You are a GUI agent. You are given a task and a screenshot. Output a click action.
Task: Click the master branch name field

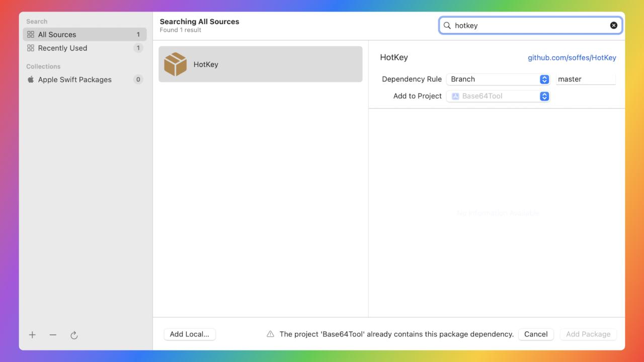click(586, 79)
